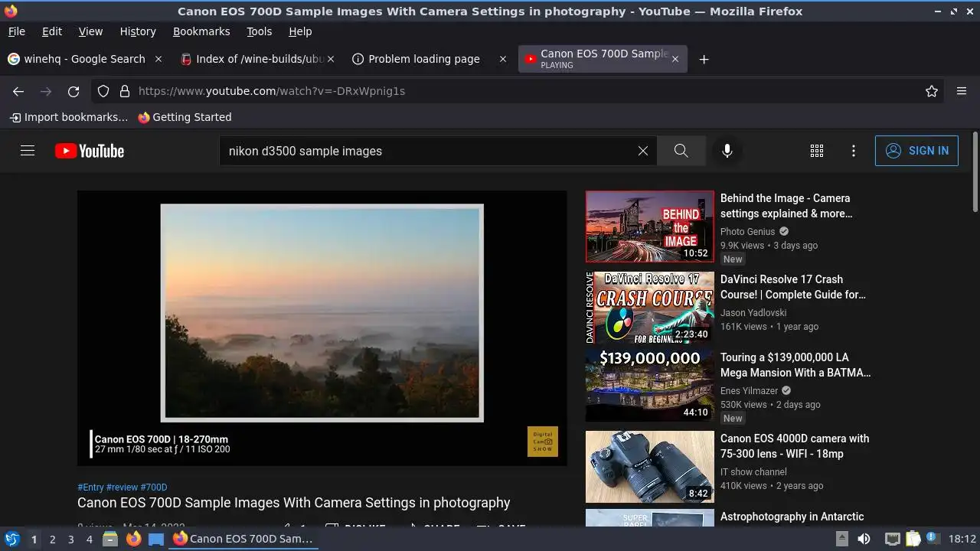The image size is (980, 551).
Task: Close the Canon EOS 700D tab
Action: tap(675, 59)
